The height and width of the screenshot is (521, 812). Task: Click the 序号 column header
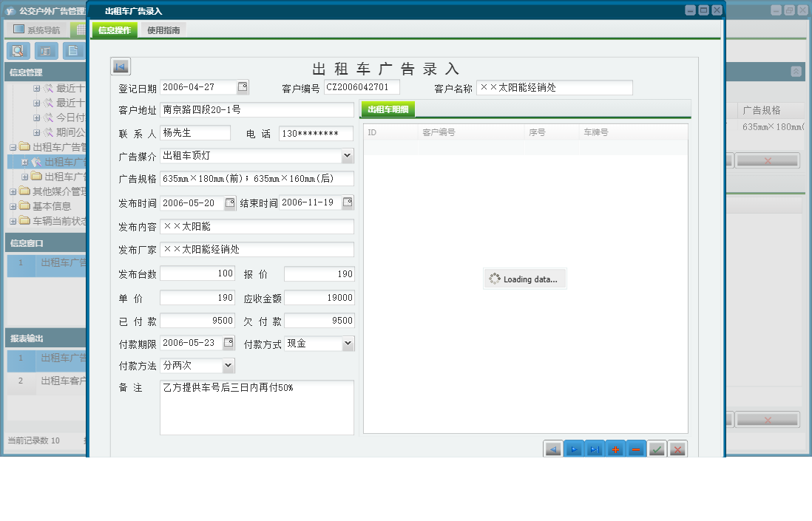click(x=552, y=132)
